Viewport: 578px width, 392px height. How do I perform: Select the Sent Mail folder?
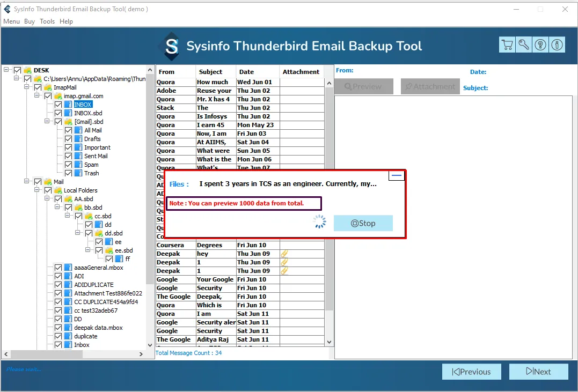[96, 156]
